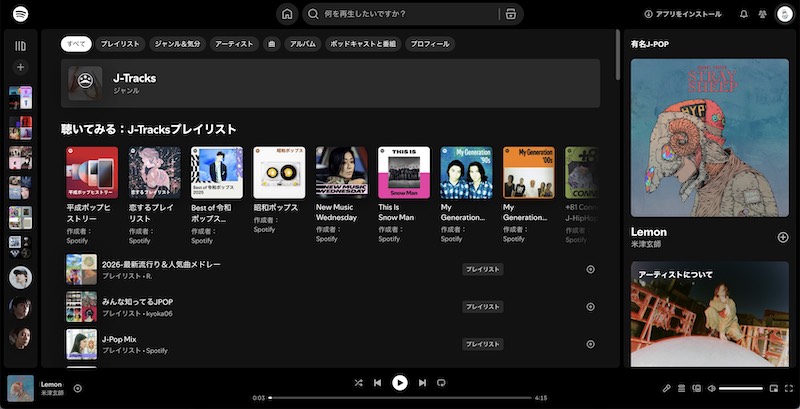Select the 曲 filter chip
This screenshot has width=800, height=409.
271,44
